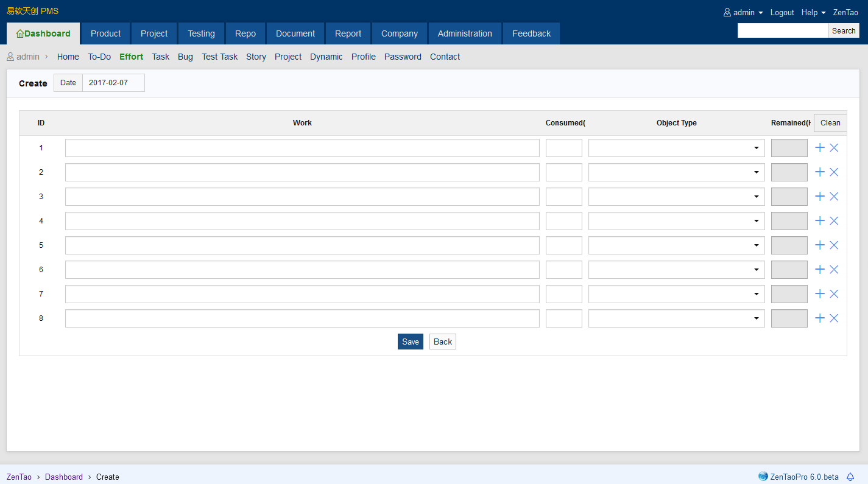Click the plus icon in row 1
868x484 pixels.
pos(820,148)
